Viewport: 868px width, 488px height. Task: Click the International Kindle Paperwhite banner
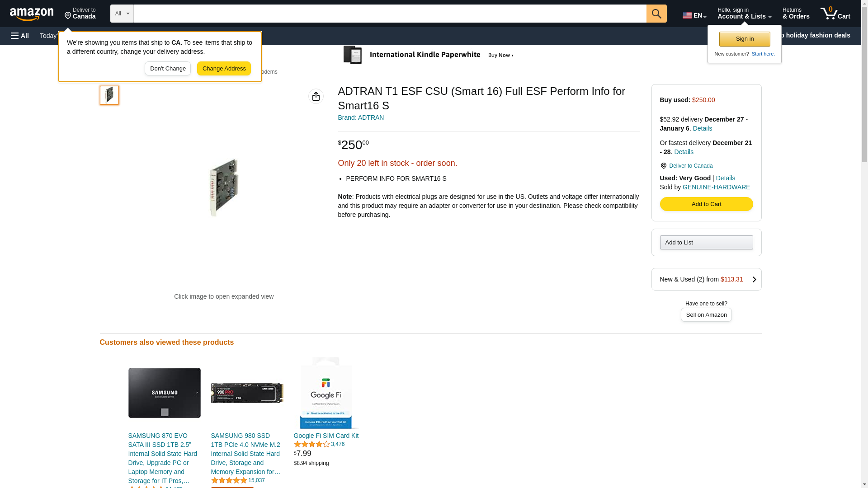429,55
